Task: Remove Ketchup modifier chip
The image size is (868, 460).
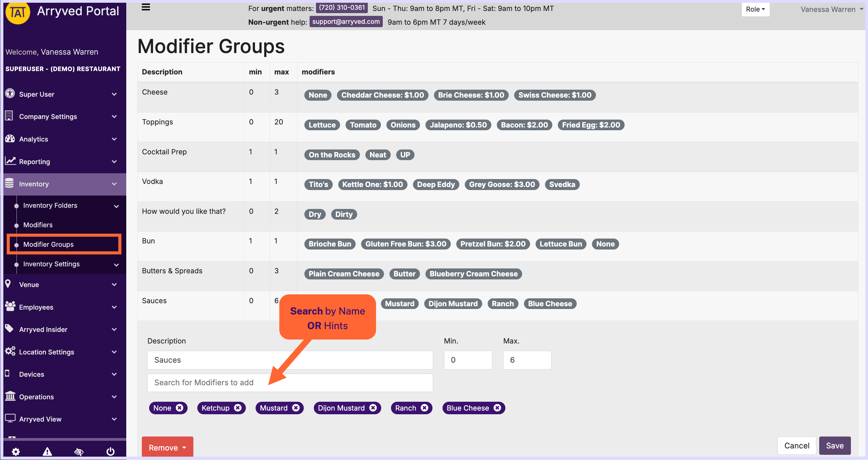Action: (238, 408)
